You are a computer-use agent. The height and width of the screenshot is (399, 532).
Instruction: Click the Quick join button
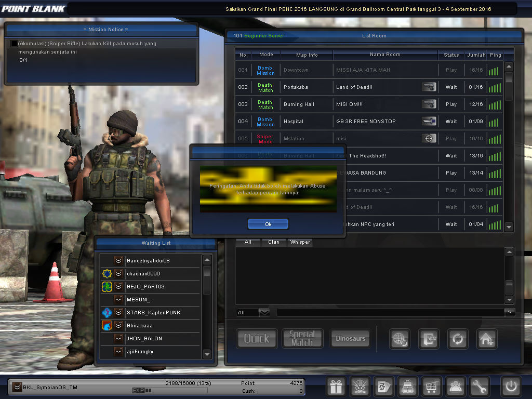click(x=257, y=339)
